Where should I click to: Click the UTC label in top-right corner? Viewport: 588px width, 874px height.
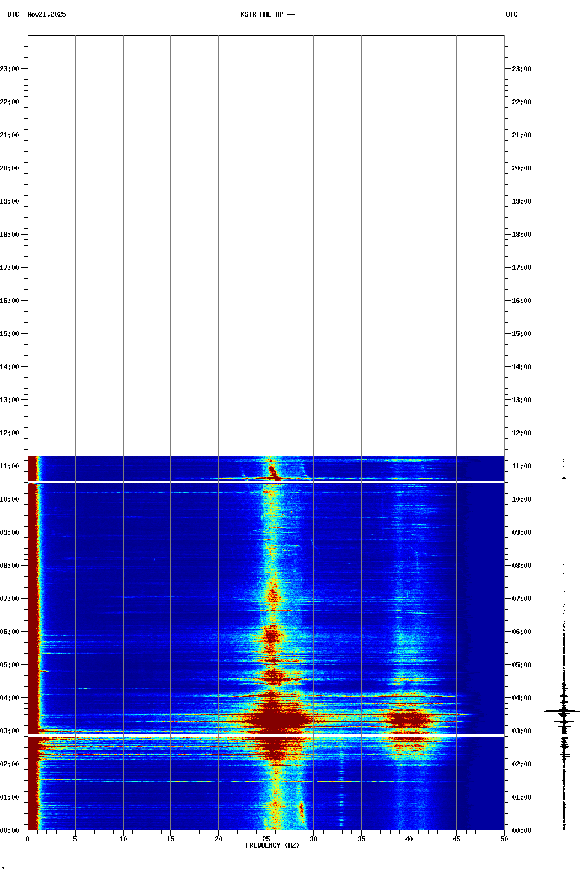click(511, 14)
